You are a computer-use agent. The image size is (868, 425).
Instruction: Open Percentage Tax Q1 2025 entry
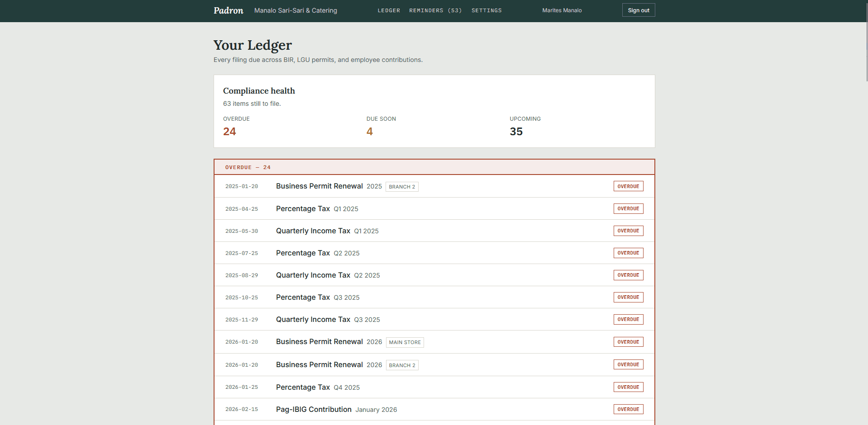click(x=434, y=208)
